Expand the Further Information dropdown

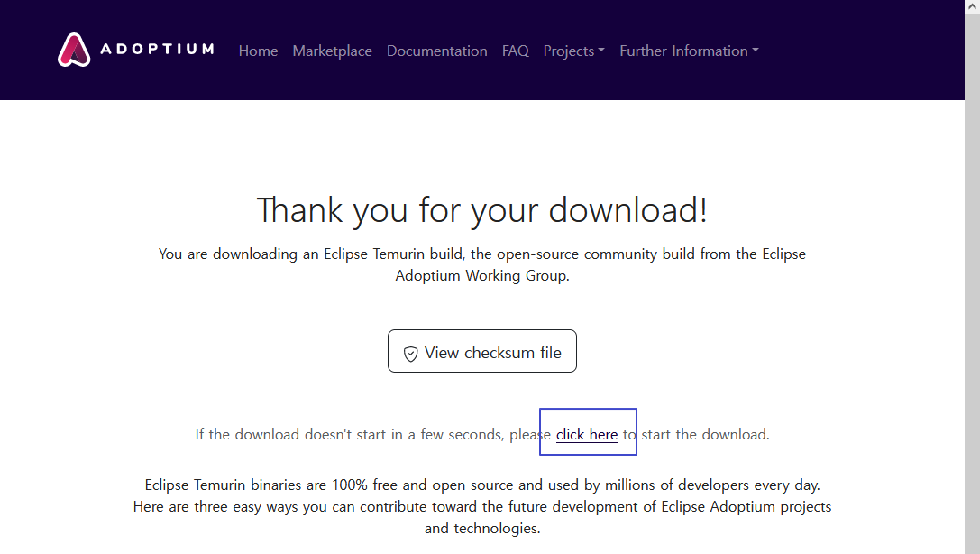(x=689, y=51)
